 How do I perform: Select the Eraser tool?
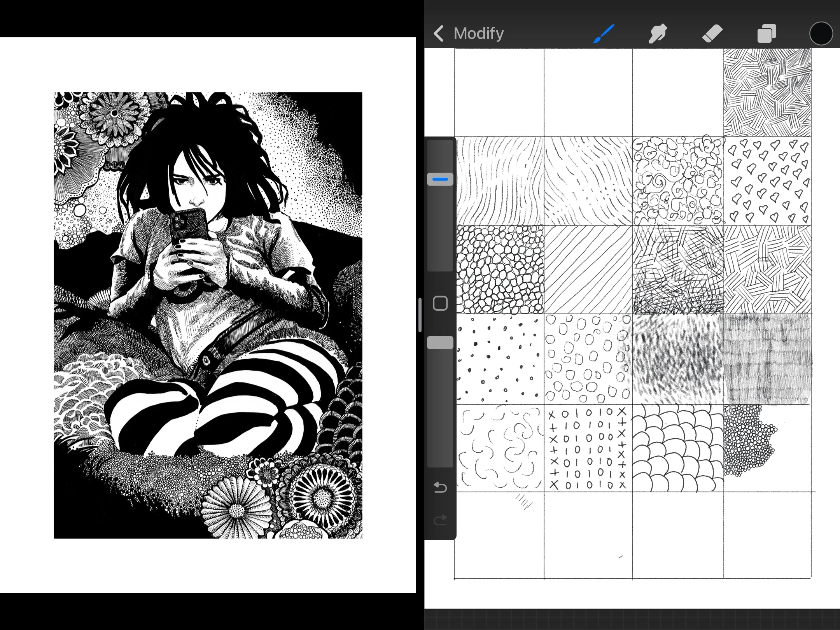pyautogui.click(x=712, y=33)
